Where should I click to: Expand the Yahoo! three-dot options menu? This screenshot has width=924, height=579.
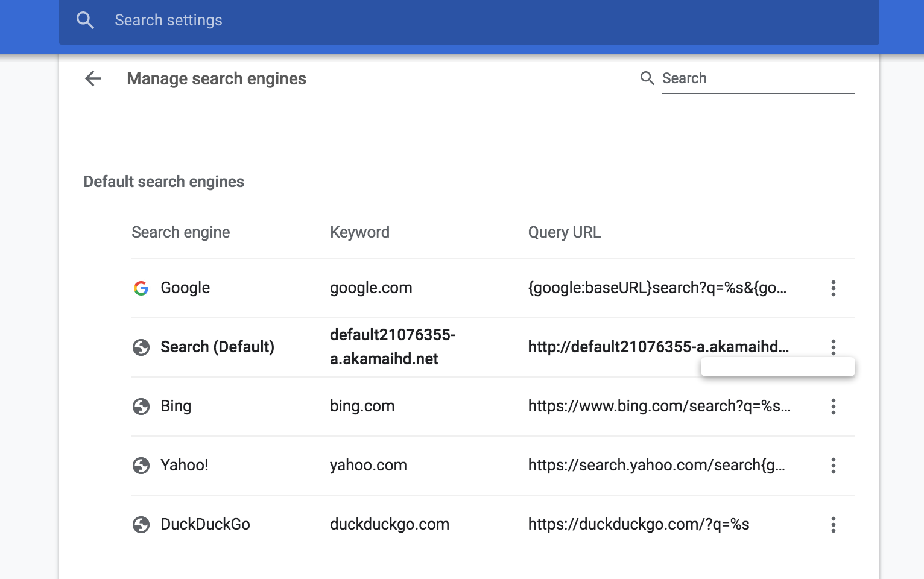[833, 466]
